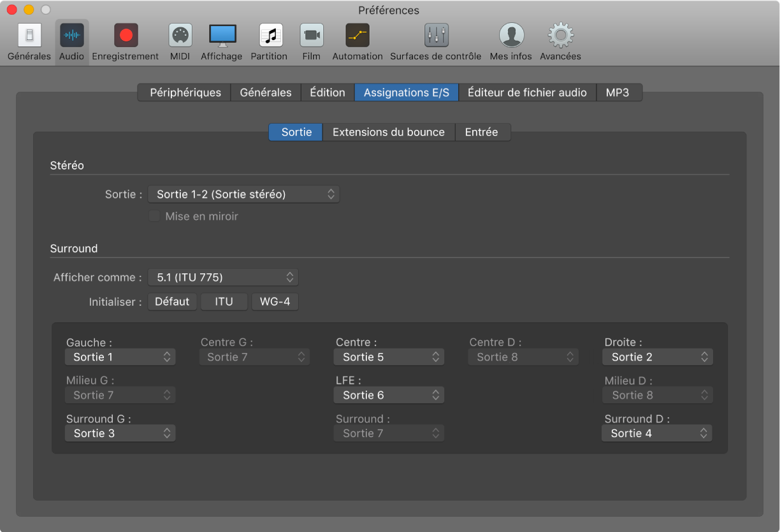Open the Générales preferences pane icon
This screenshot has width=780, height=532.
click(x=29, y=35)
